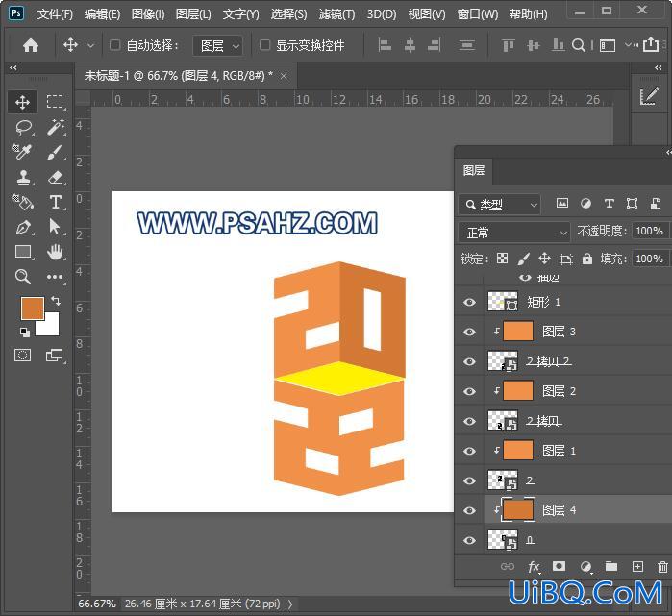Switch to the 图层 panel tab

click(x=474, y=170)
